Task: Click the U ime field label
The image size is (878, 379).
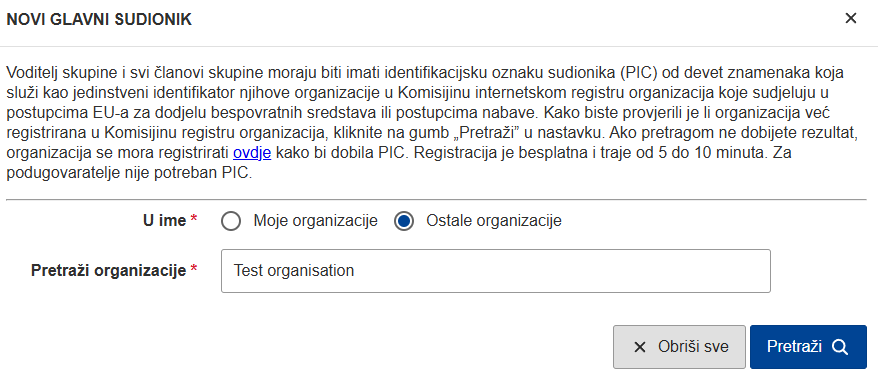Action: click(165, 221)
